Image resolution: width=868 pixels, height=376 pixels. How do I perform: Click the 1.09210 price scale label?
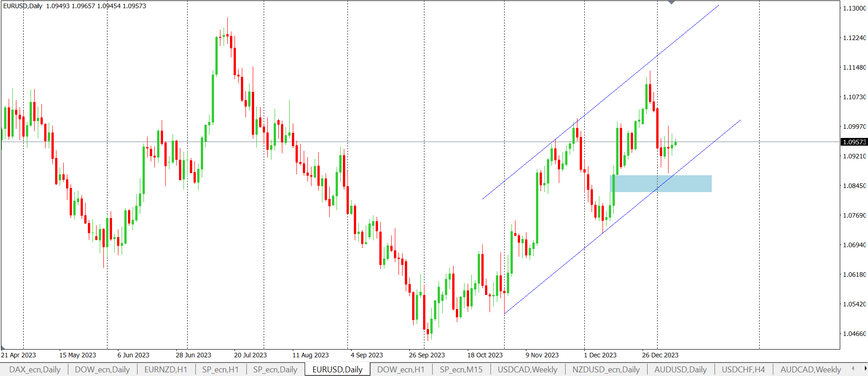click(x=854, y=156)
